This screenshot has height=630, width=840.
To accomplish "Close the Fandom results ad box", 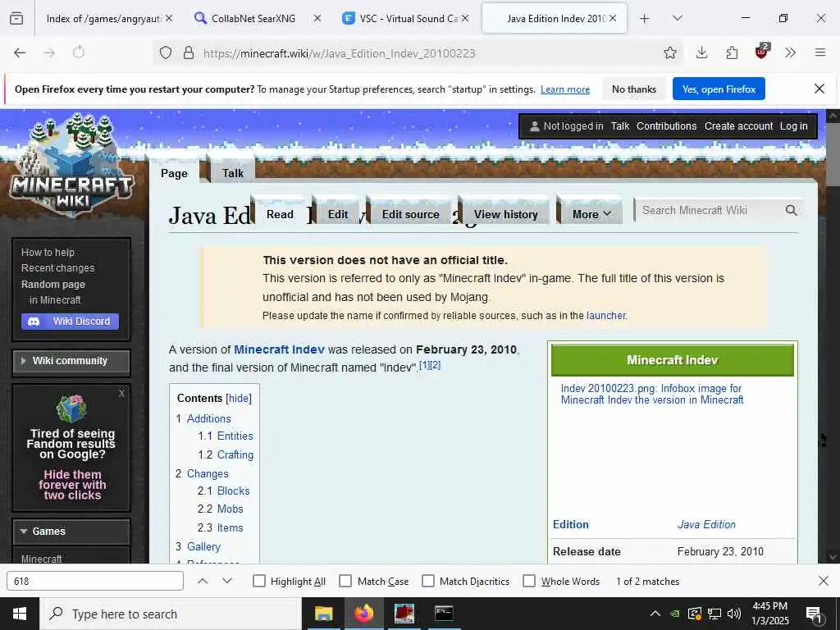I will click(121, 393).
